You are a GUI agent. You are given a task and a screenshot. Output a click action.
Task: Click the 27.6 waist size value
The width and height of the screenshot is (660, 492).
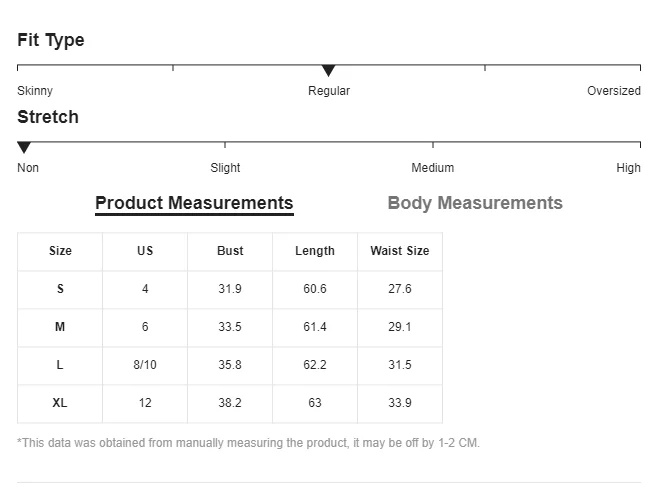click(400, 289)
